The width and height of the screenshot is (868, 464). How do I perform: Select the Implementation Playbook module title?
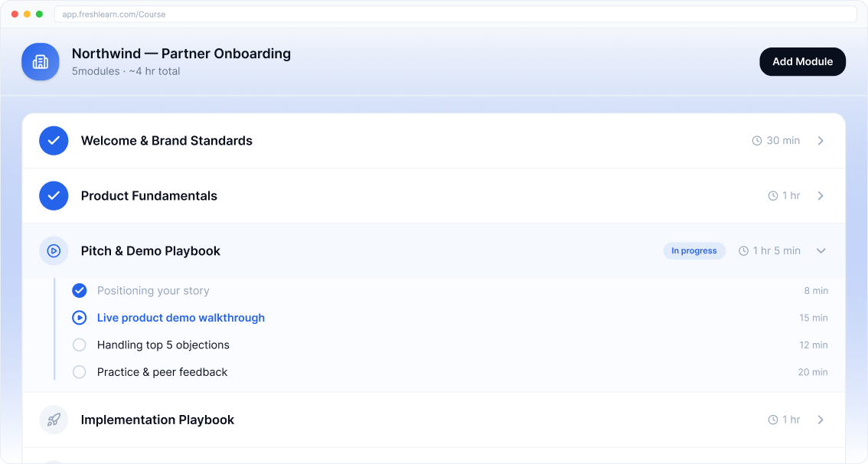point(157,420)
